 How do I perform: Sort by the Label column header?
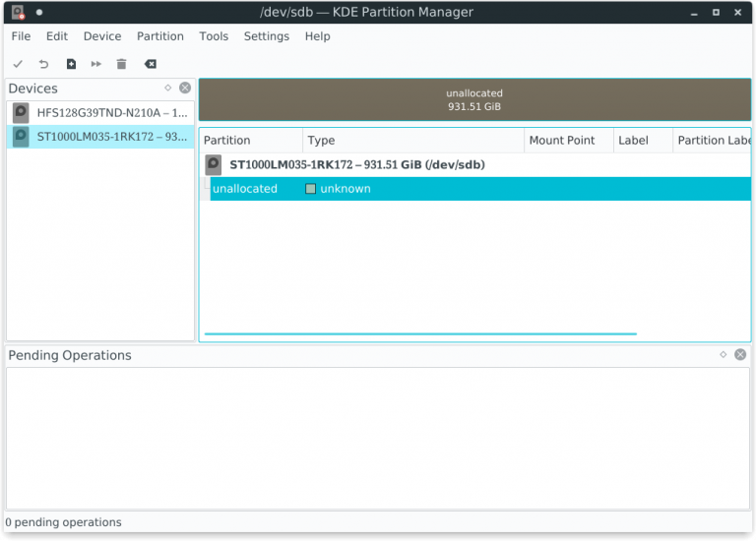point(643,141)
